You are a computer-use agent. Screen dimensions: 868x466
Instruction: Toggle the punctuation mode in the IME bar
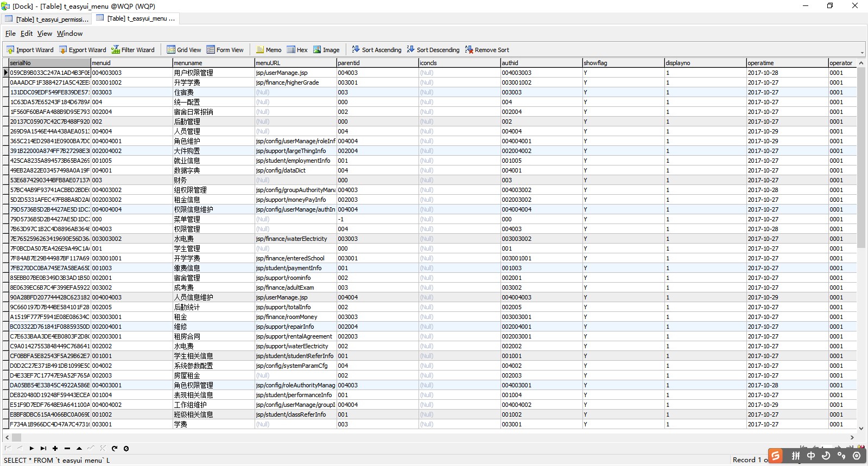pyautogui.click(x=841, y=456)
